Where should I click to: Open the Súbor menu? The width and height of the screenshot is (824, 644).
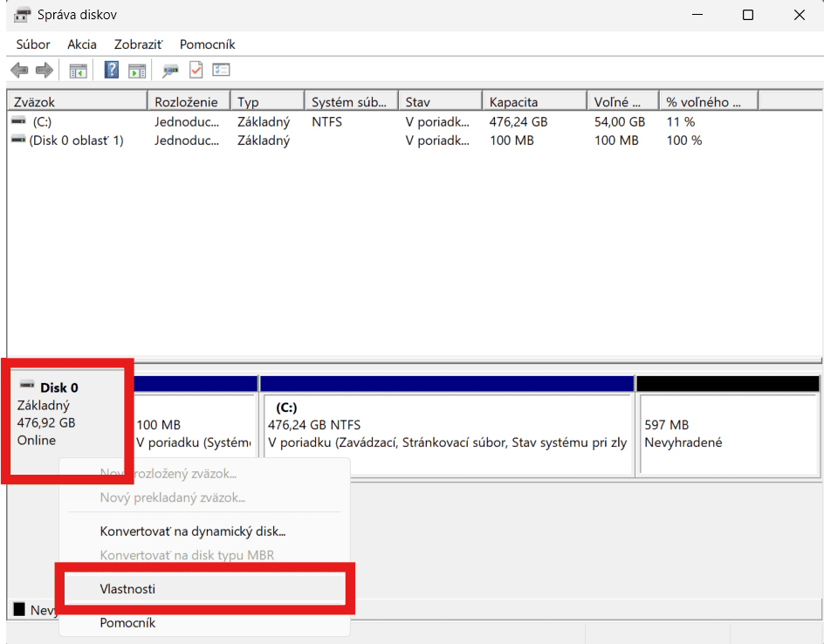pos(33,44)
